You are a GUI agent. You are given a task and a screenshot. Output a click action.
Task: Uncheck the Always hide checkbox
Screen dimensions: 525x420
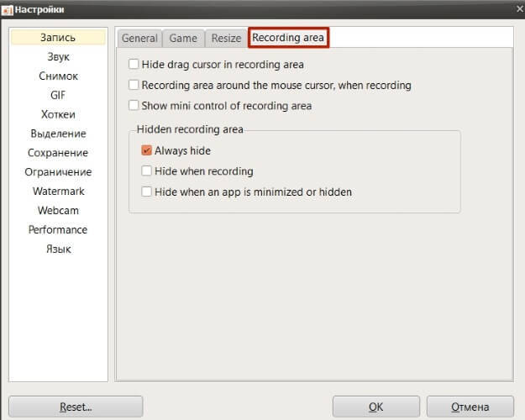[x=146, y=150]
